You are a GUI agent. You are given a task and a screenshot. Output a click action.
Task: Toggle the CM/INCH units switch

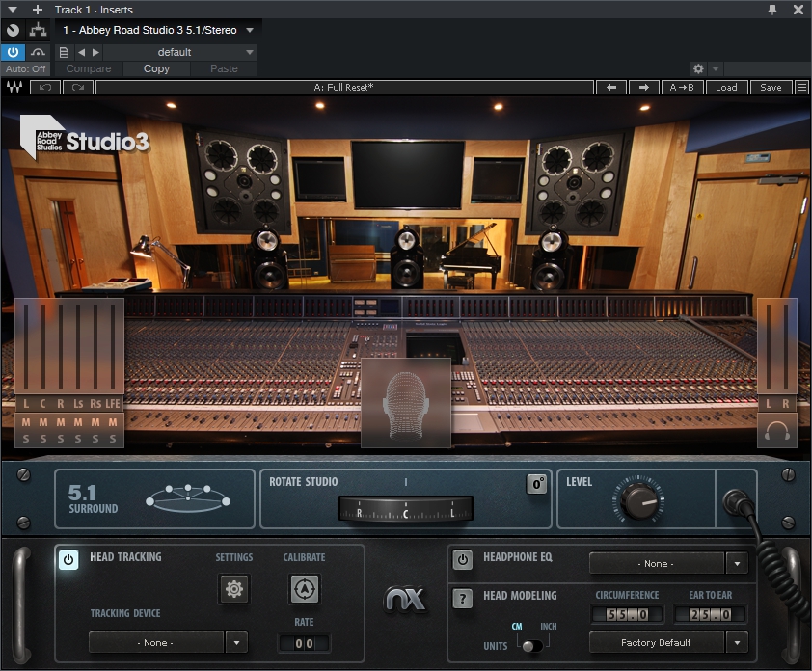point(527,644)
